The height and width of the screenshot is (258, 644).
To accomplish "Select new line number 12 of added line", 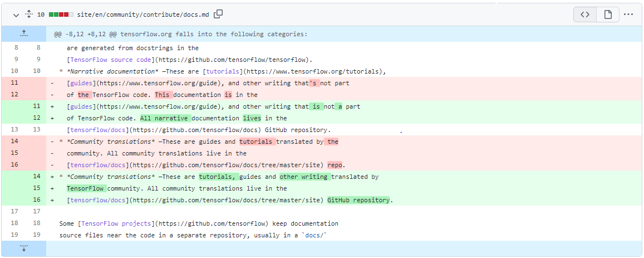I will coord(37,118).
